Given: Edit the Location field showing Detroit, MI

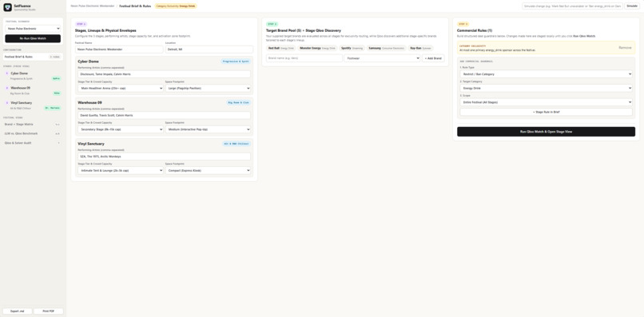Looking at the screenshot, I should pos(209,50).
